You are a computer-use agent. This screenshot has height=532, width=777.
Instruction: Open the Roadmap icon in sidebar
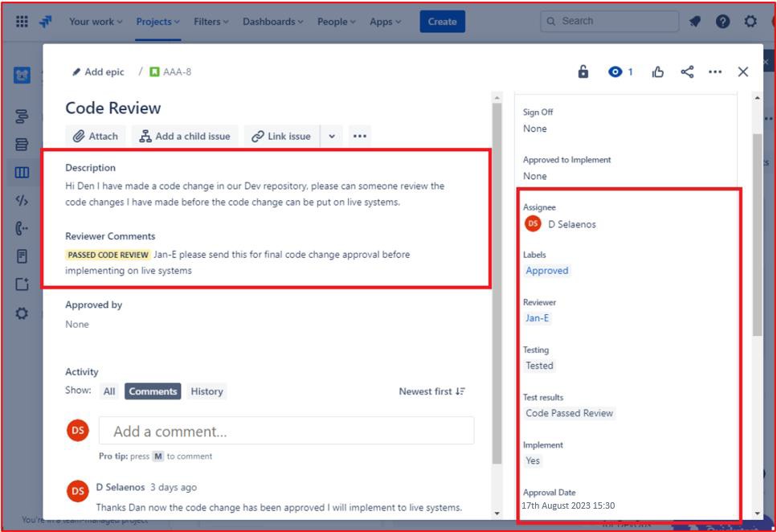22,117
